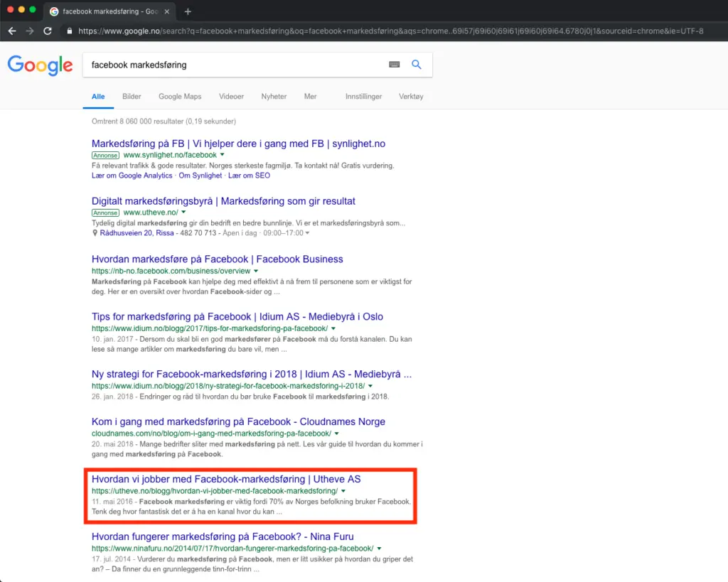Open the Verktøy search tools

tap(411, 97)
